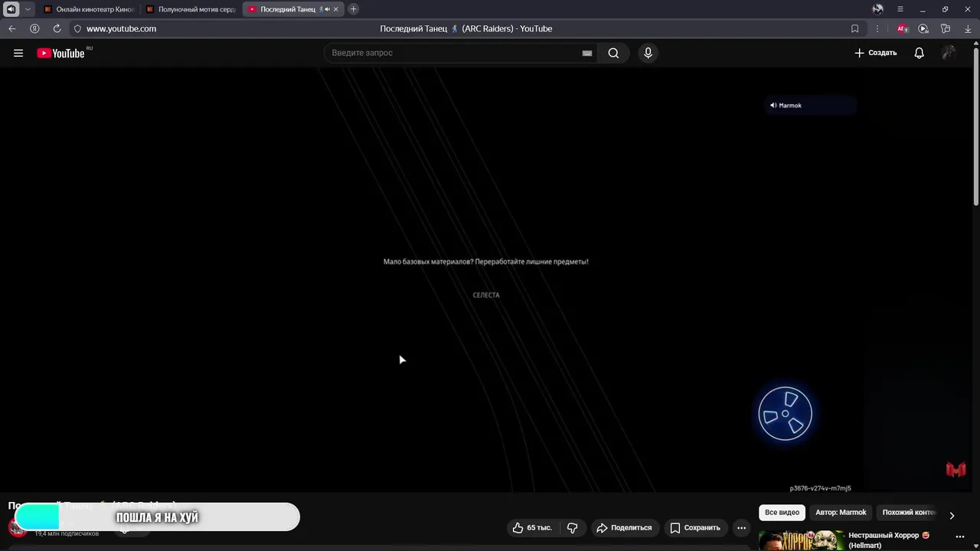Click the speaker icon in tab strip
Image resolution: width=980 pixels, height=551 pixels.
click(x=11, y=9)
